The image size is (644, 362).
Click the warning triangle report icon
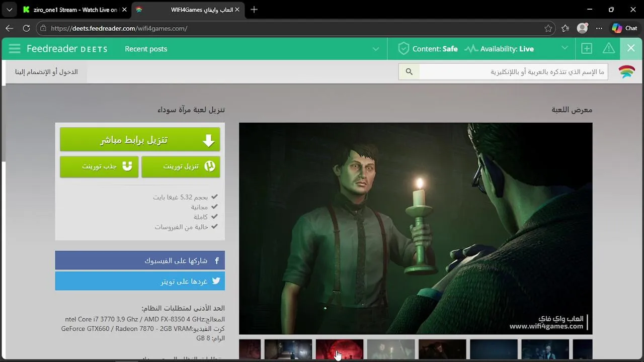609,48
